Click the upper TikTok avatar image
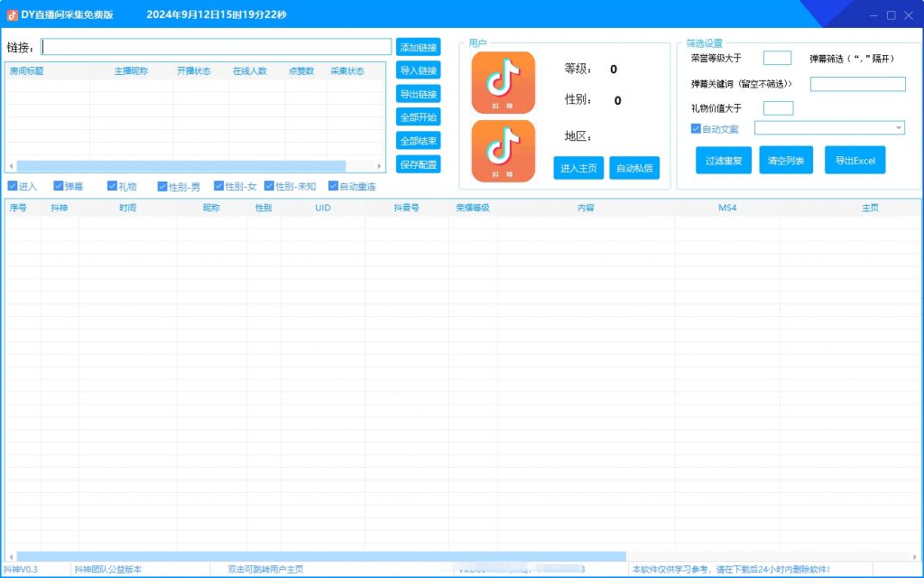 503,82
